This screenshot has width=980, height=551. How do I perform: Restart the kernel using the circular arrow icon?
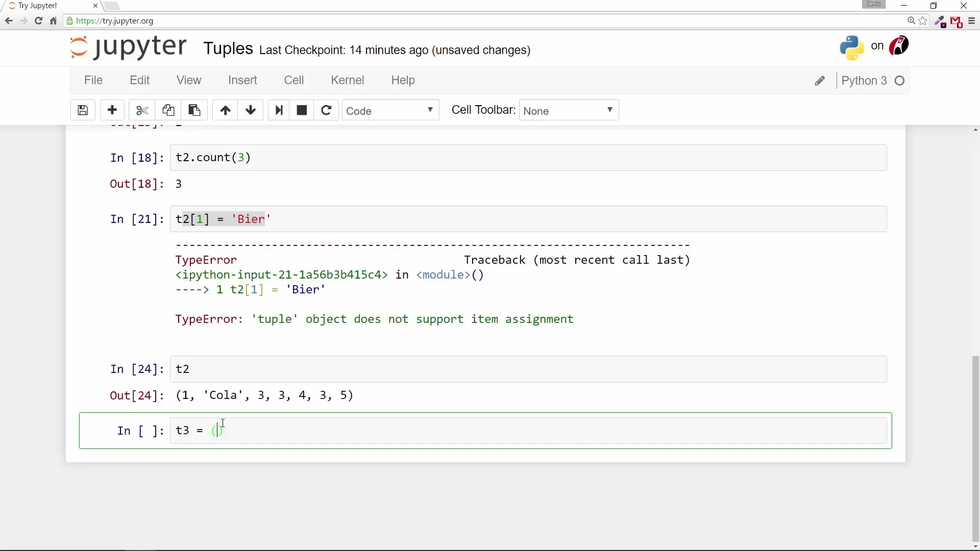[x=326, y=110]
